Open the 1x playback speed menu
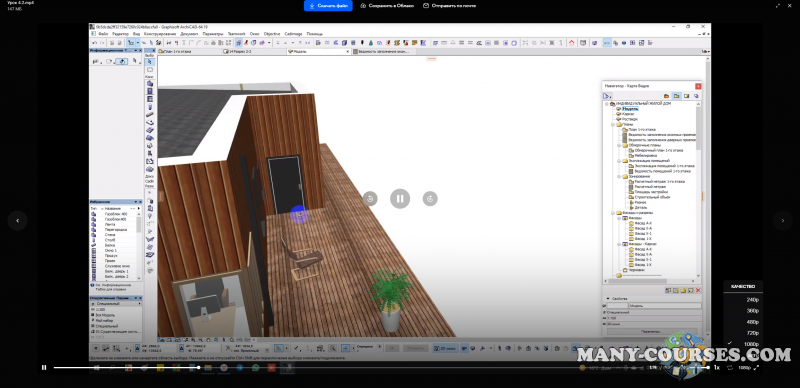This screenshot has height=388, width=800. (716, 367)
